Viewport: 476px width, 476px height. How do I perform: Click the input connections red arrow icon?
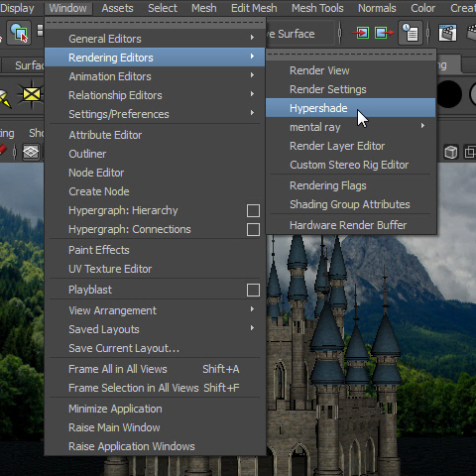point(360,33)
